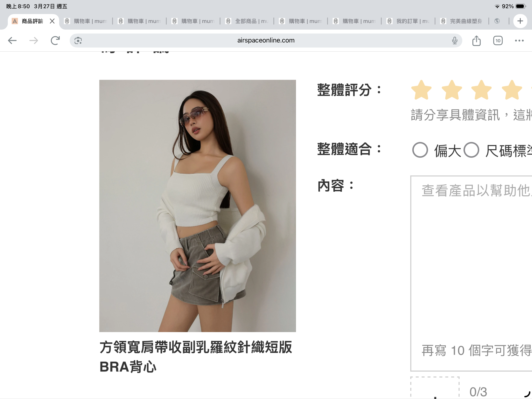The width and height of the screenshot is (532, 399).
Task: Tap the airspaceonline.com address bar
Action: pos(266,41)
